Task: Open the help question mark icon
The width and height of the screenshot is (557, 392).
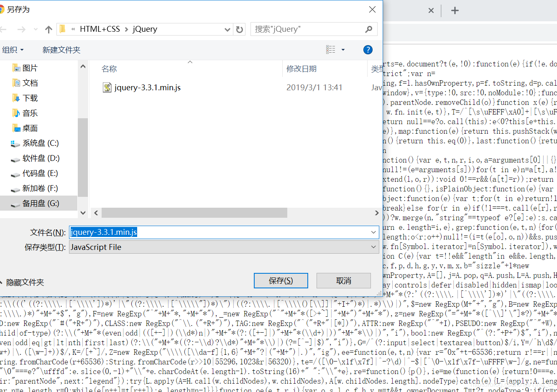Action: coord(368,50)
